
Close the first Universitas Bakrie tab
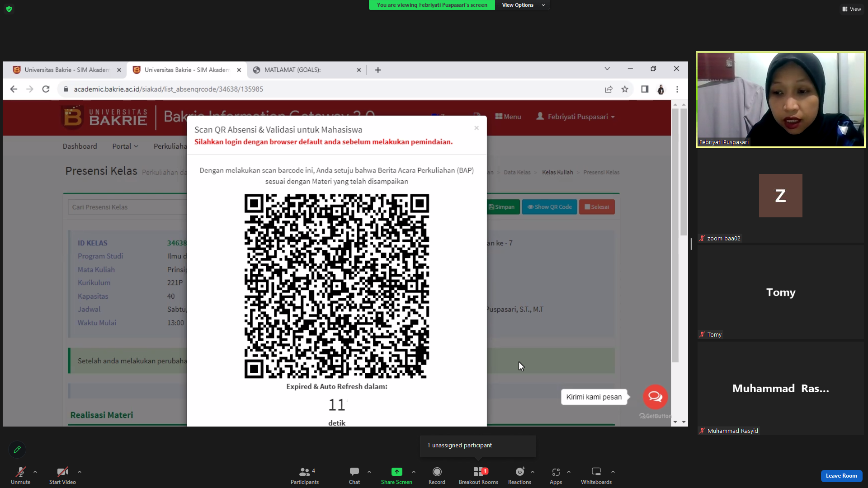tap(119, 70)
